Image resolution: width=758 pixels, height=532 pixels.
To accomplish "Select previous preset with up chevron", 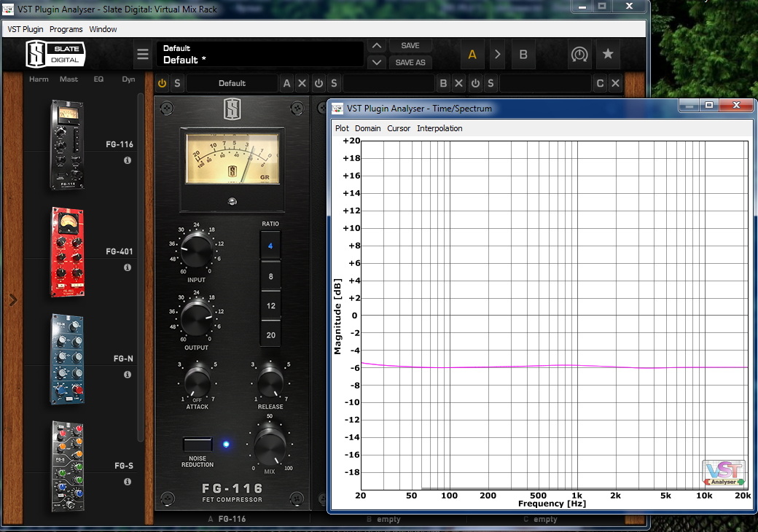I will click(x=376, y=46).
